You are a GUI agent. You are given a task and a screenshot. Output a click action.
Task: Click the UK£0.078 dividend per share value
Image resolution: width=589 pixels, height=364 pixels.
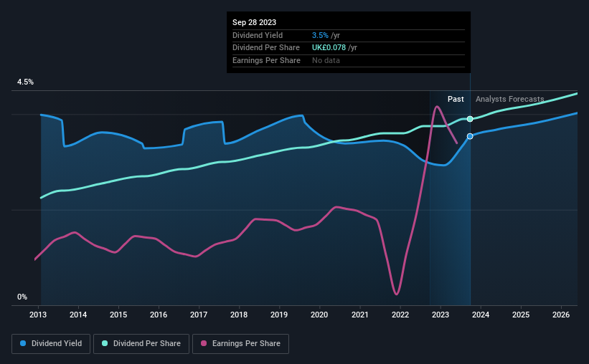click(x=329, y=48)
